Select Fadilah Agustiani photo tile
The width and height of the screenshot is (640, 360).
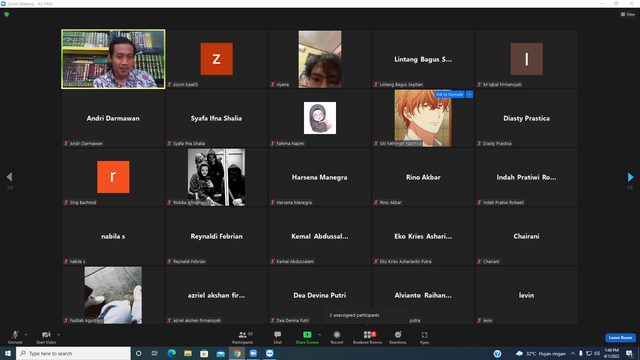coord(113,295)
